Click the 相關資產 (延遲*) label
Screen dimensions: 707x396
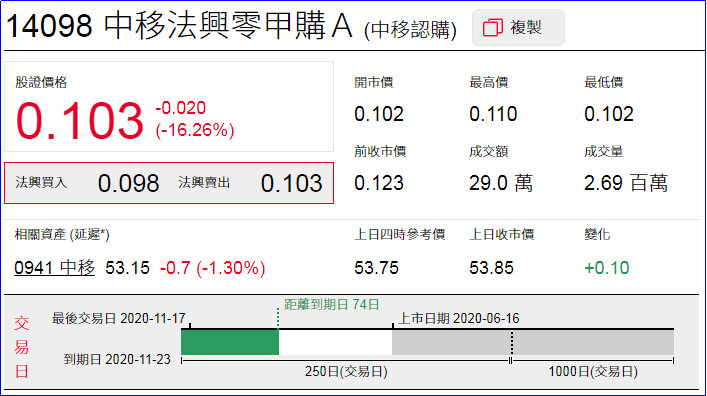point(62,235)
